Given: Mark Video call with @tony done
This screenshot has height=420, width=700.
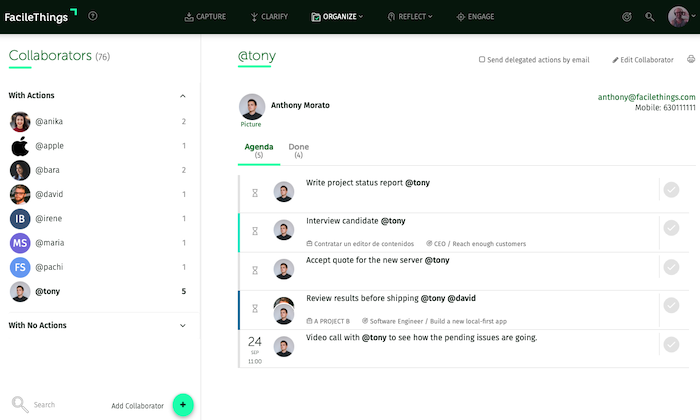Looking at the screenshot, I should coord(671,345).
